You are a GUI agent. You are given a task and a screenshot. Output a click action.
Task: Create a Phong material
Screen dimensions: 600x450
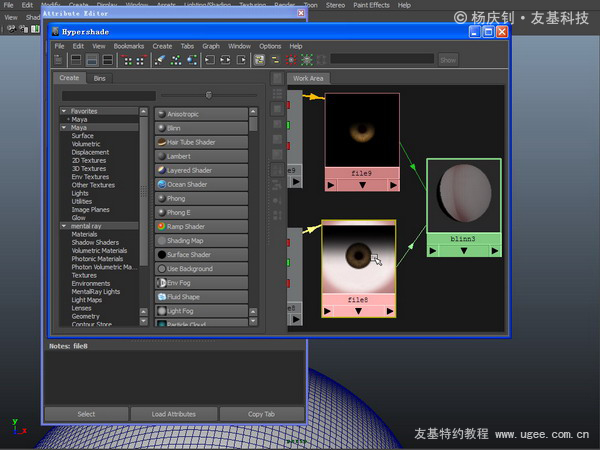[202, 199]
